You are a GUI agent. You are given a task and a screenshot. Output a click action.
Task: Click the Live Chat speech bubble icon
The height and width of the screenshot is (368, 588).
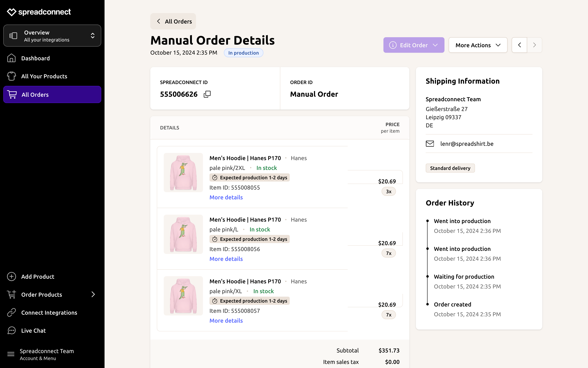11,331
